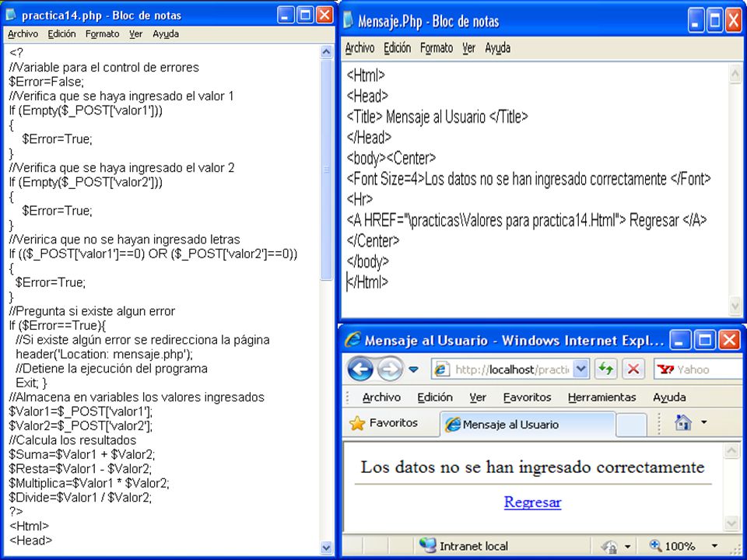747x560 pixels.
Task: Expand the security status dropdown arrow
Action: point(627,547)
